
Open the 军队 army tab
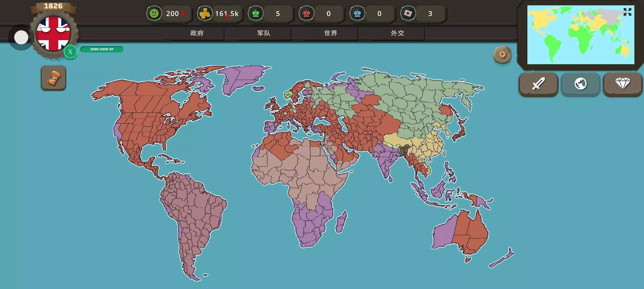264,33
